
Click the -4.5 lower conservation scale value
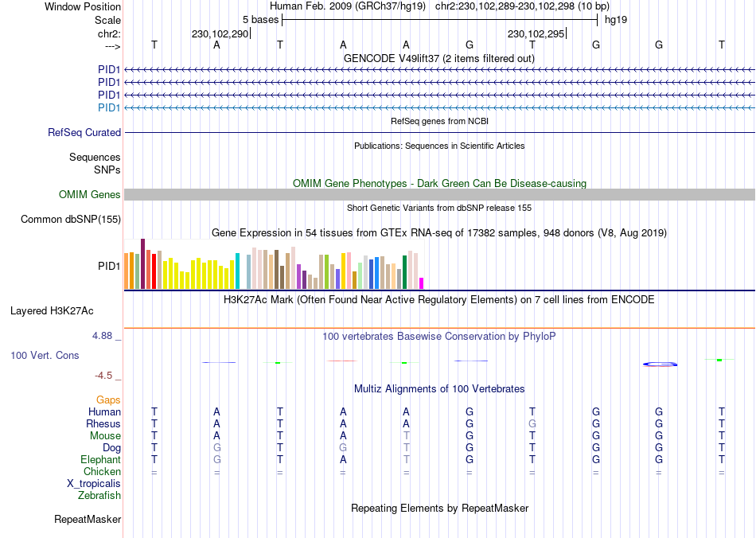(x=103, y=375)
